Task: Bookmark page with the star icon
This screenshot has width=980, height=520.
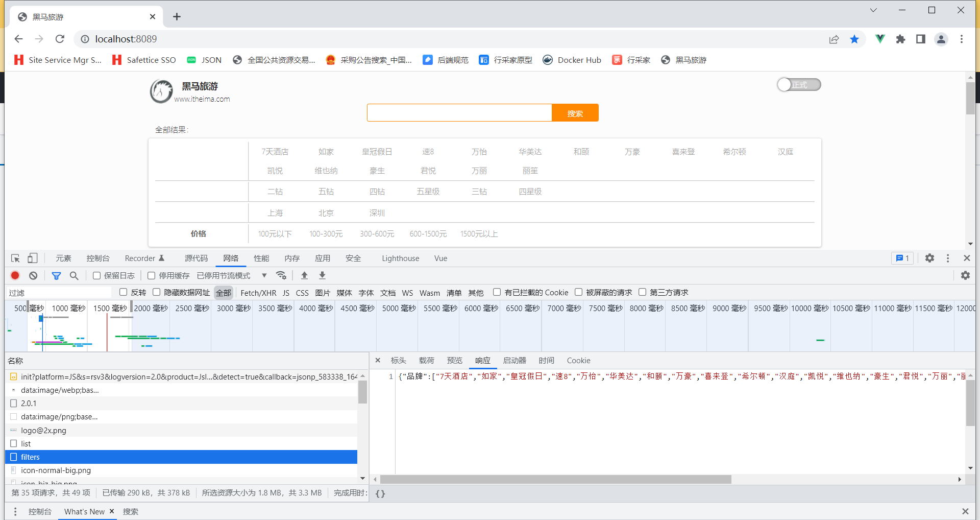Action: tap(854, 39)
